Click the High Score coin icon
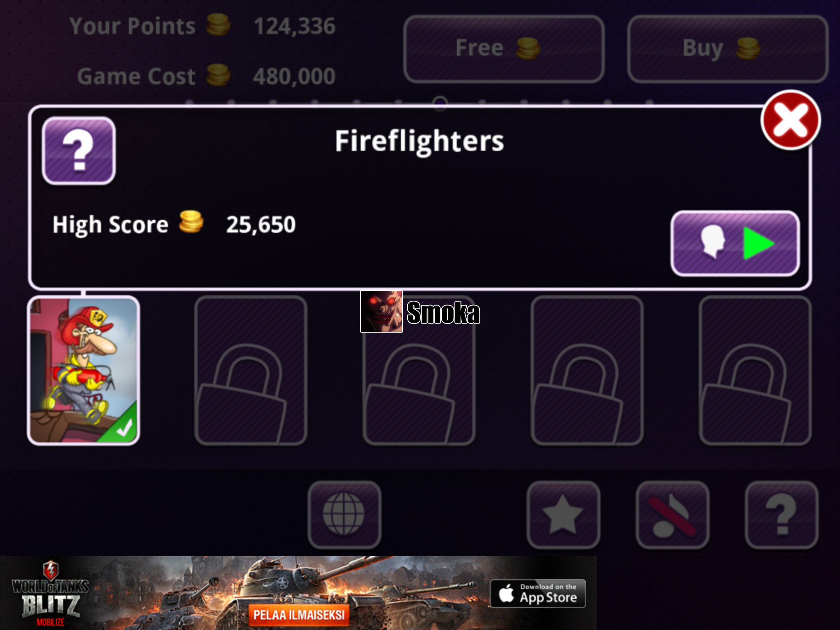840x630 pixels. (191, 222)
